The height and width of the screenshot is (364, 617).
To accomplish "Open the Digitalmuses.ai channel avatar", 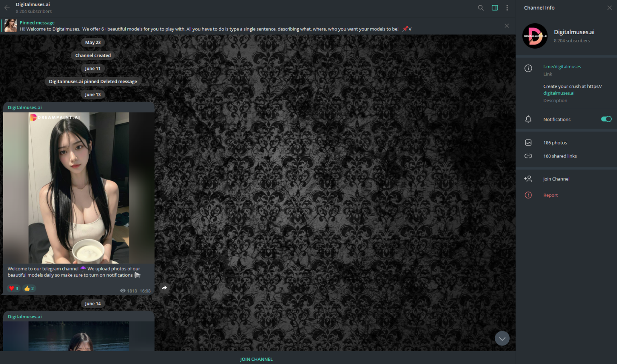I will click(535, 36).
